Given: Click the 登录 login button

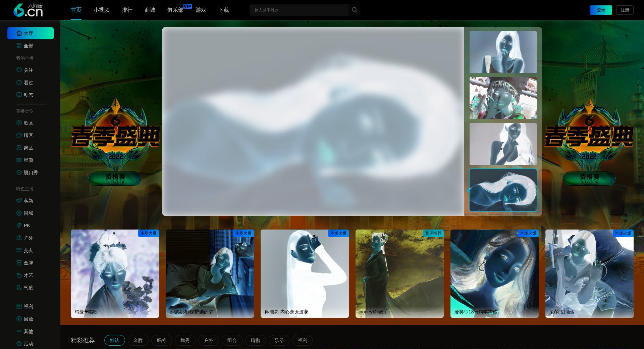Looking at the screenshot, I should [x=601, y=10].
